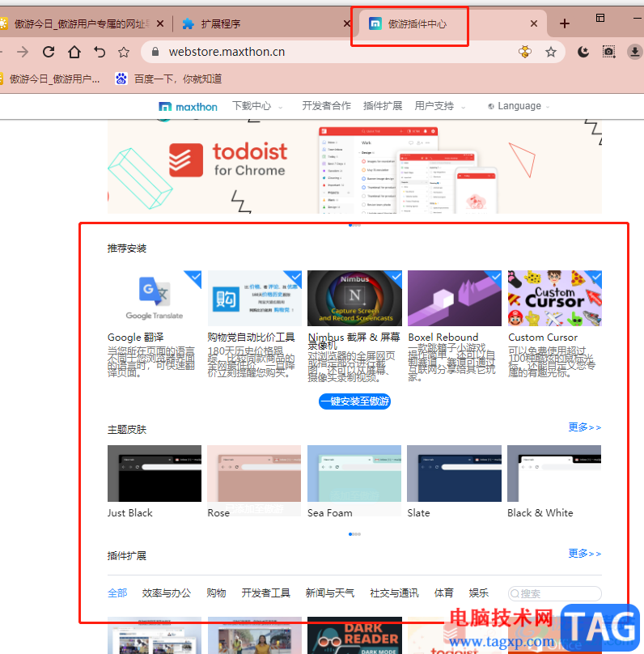Click the bee-shaped icon in address bar
The image size is (644, 654).
[x=525, y=52]
